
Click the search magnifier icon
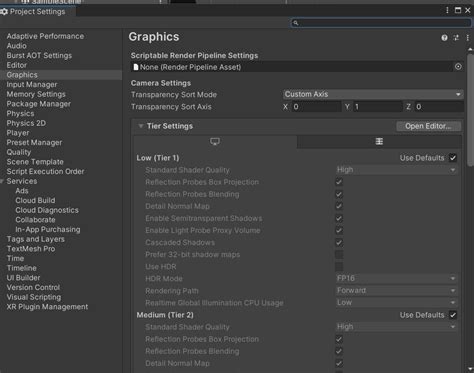295,23
